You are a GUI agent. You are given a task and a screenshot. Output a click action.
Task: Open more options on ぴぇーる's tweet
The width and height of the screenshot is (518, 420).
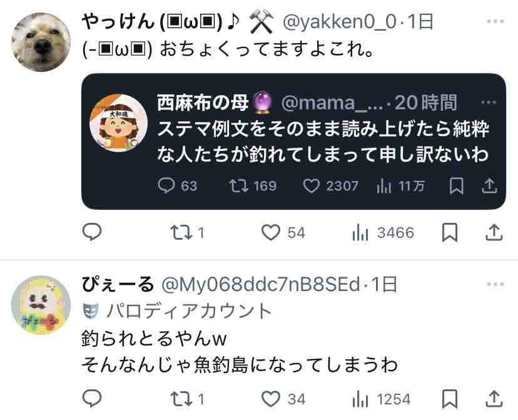click(495, 284)
